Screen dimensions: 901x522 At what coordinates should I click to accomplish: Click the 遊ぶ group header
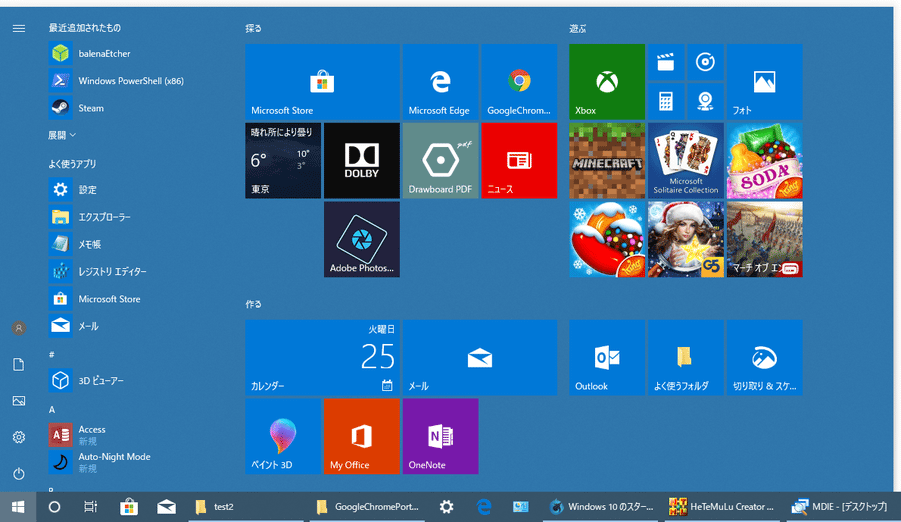(577, 28)
